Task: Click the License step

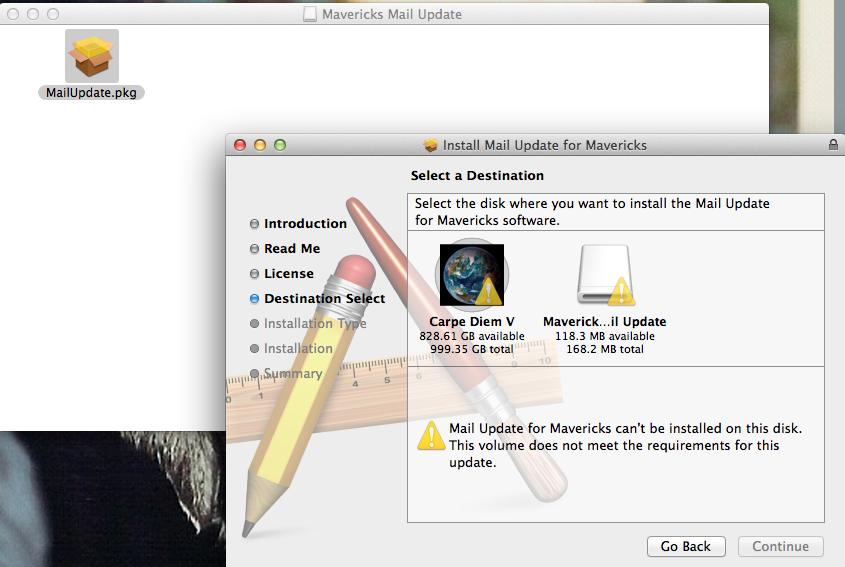Action: [282, 274]
